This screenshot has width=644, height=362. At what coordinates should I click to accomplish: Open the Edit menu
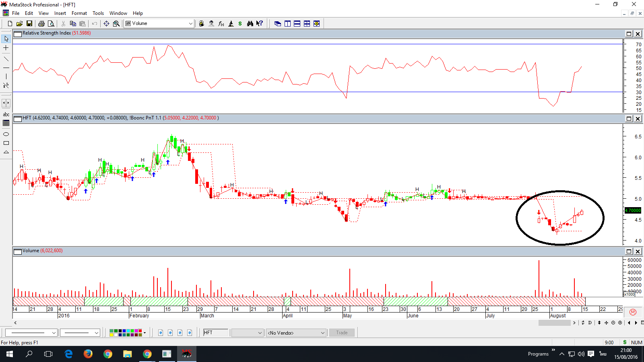click(x=29, y=13)
